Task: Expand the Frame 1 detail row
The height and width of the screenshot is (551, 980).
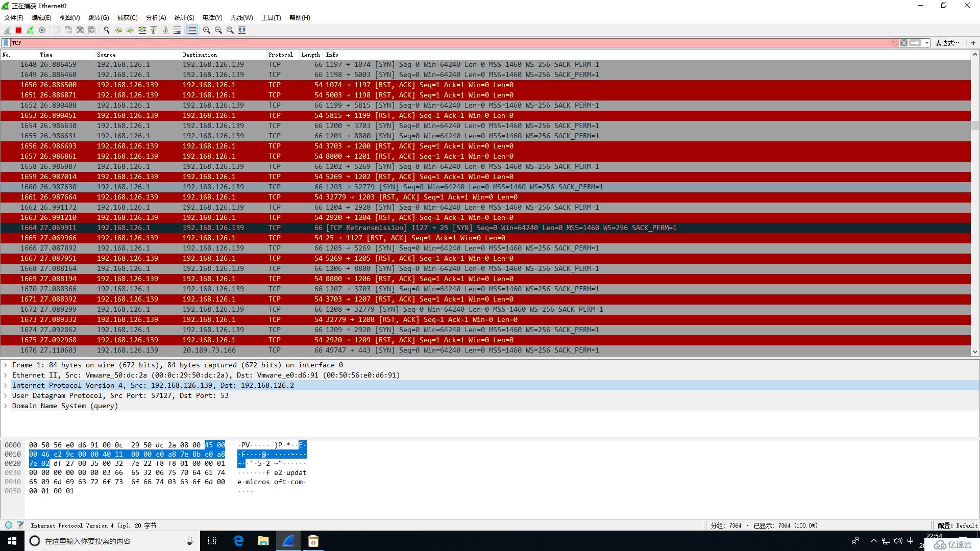Action: click(6, 365)
